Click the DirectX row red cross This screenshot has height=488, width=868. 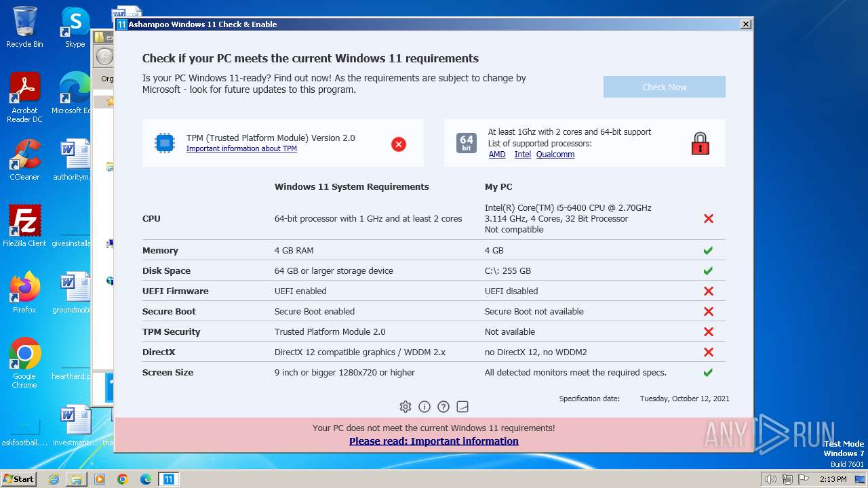(709, 352)
